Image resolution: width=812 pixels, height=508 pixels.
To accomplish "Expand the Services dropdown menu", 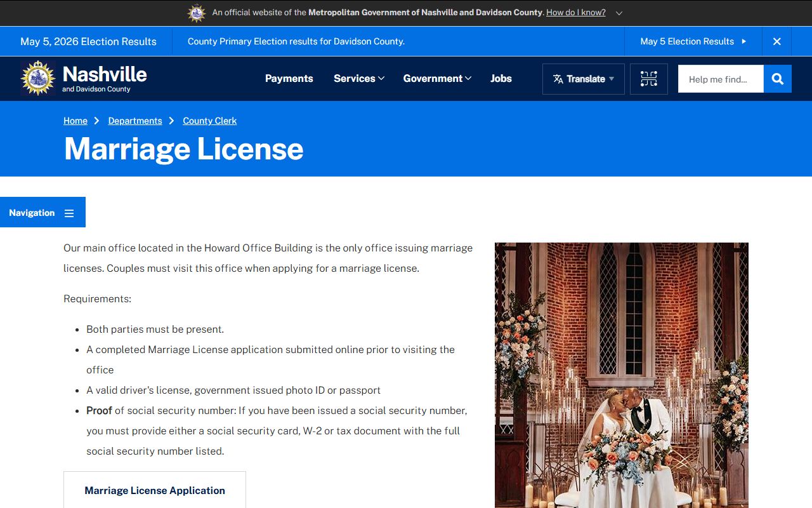I will [x=359, y=79].
